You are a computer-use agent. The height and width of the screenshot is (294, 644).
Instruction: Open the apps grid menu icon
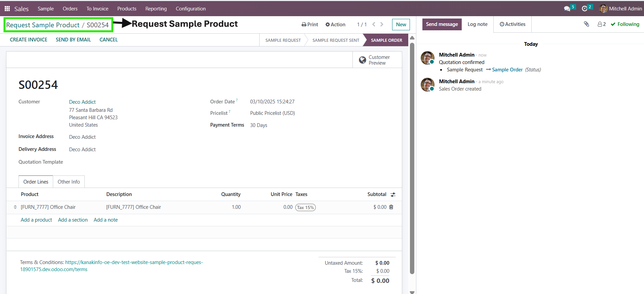7,8
